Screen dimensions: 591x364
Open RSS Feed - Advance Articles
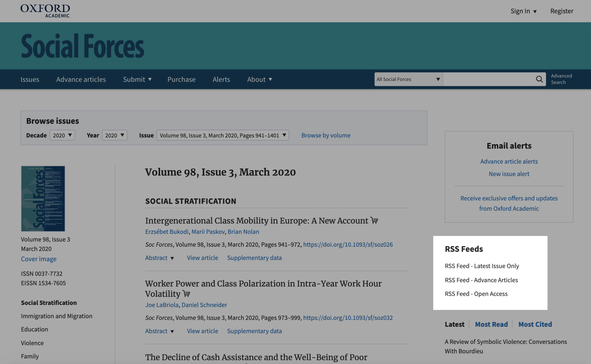[x=481, y=280]
